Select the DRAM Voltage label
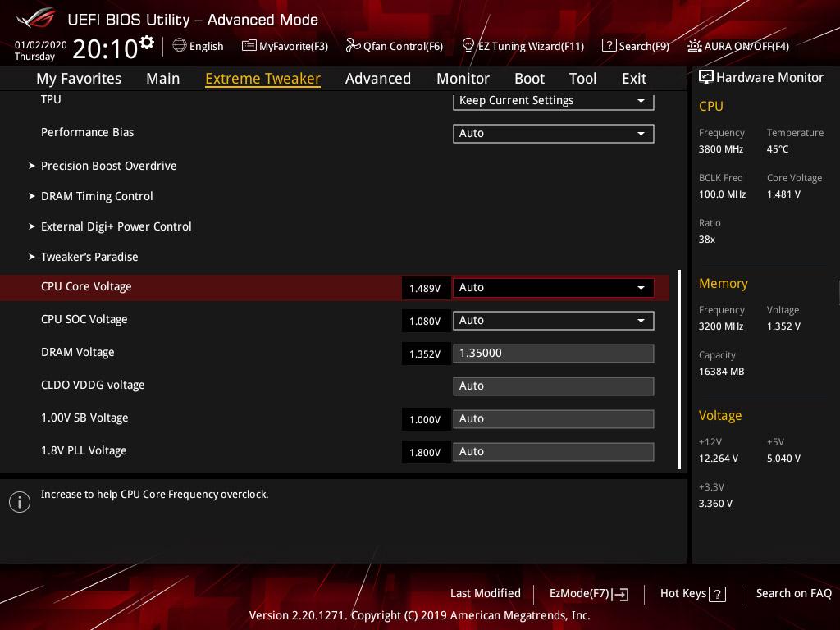This screenshot has height=630, width=840. click(x=78, y=353)
